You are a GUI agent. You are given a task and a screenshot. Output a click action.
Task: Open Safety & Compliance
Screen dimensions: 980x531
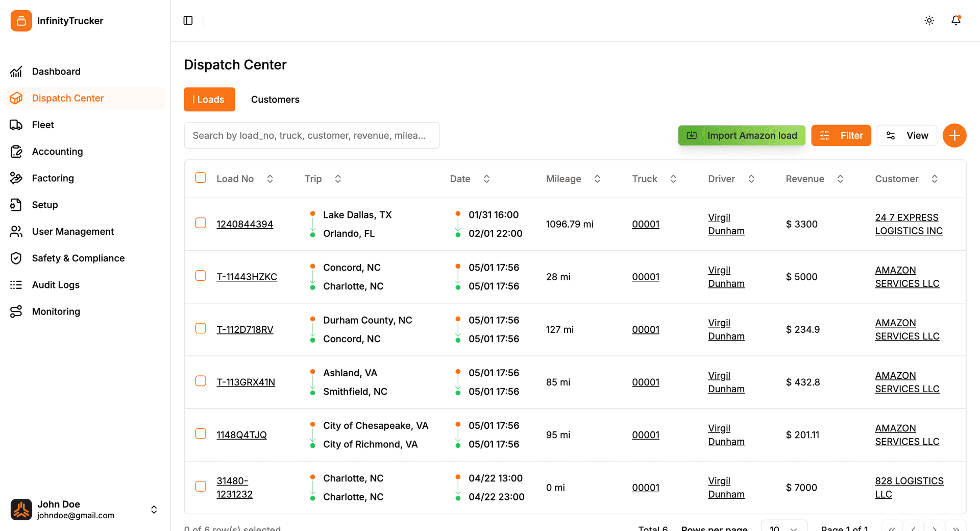(x=78, y=258)
